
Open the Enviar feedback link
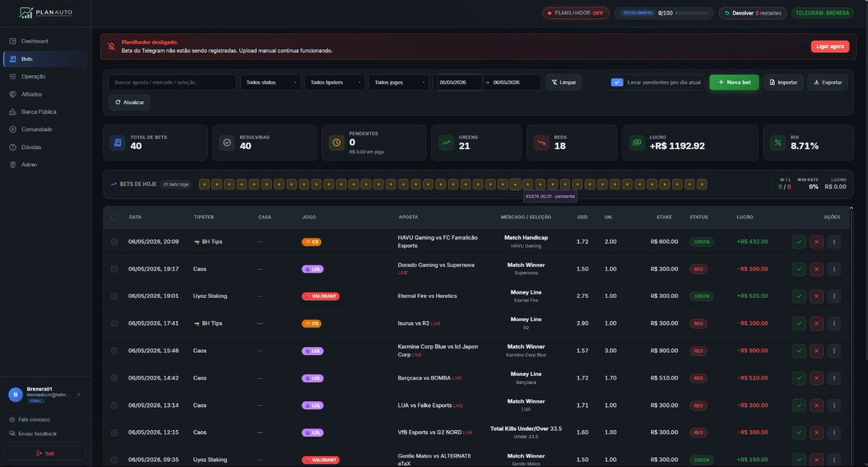(x=33, y=434)
